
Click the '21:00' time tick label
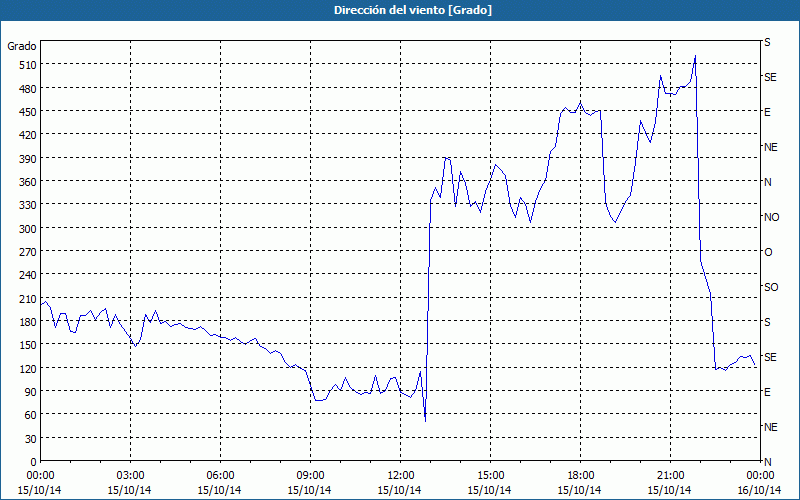coord(670,476)
